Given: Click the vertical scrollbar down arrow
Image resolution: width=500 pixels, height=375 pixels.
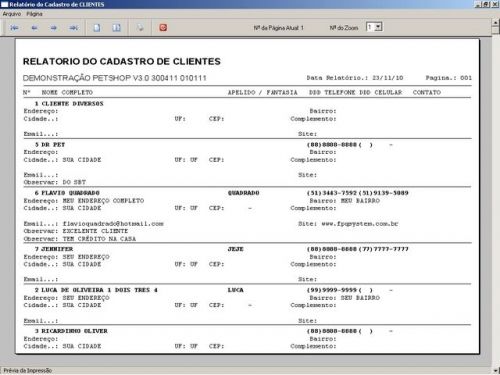Looking at the screenshot, I should click(x=496, y=370).
